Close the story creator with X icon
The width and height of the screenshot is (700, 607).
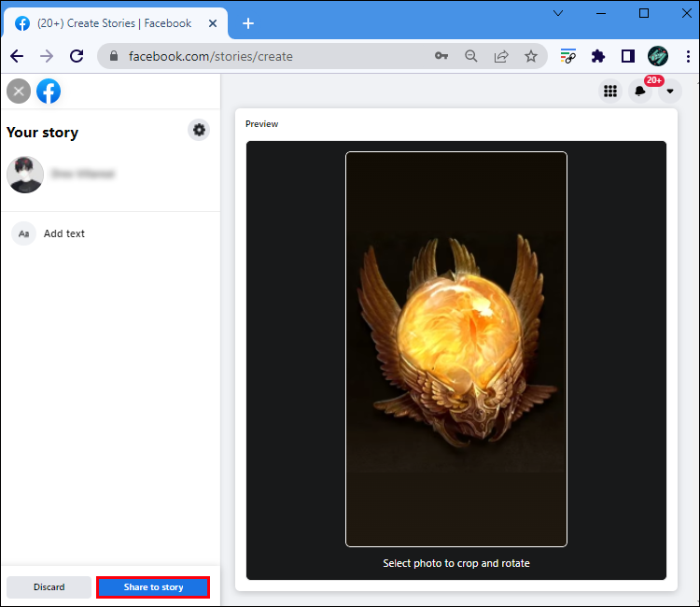[19, 91]
